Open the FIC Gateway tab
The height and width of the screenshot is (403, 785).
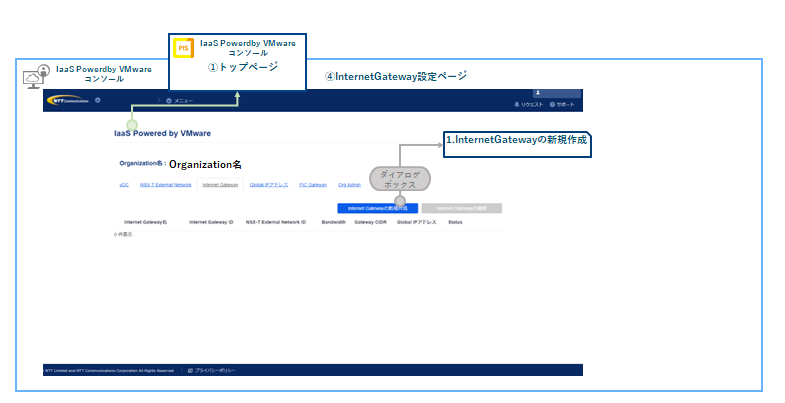[x=313, y=185]
